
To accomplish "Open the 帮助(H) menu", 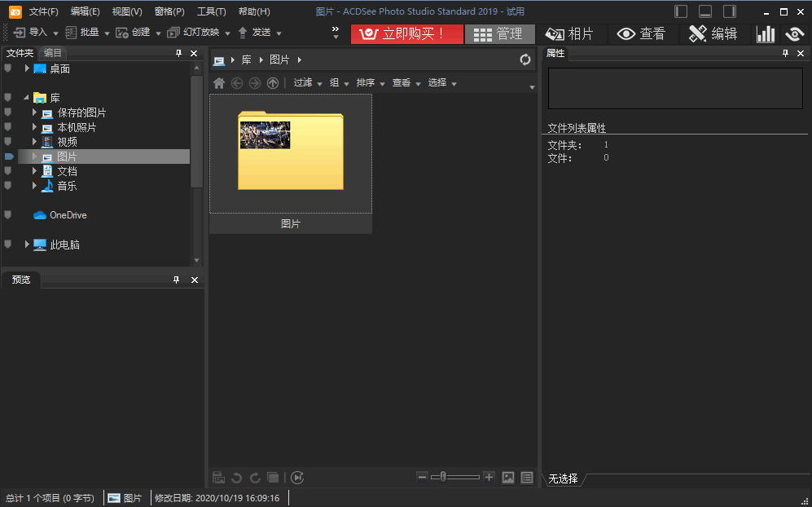I will click(x=254, y=11).
